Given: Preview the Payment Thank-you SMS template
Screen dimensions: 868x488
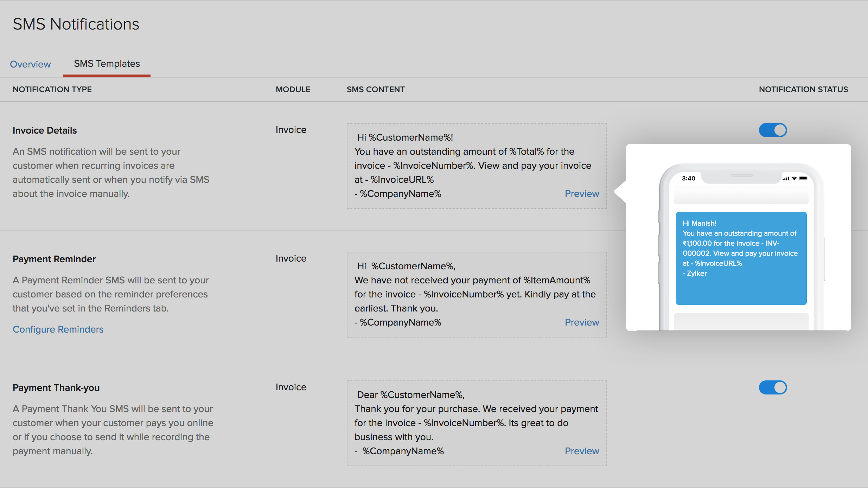Looking at the screenshot, I should 582,451.
